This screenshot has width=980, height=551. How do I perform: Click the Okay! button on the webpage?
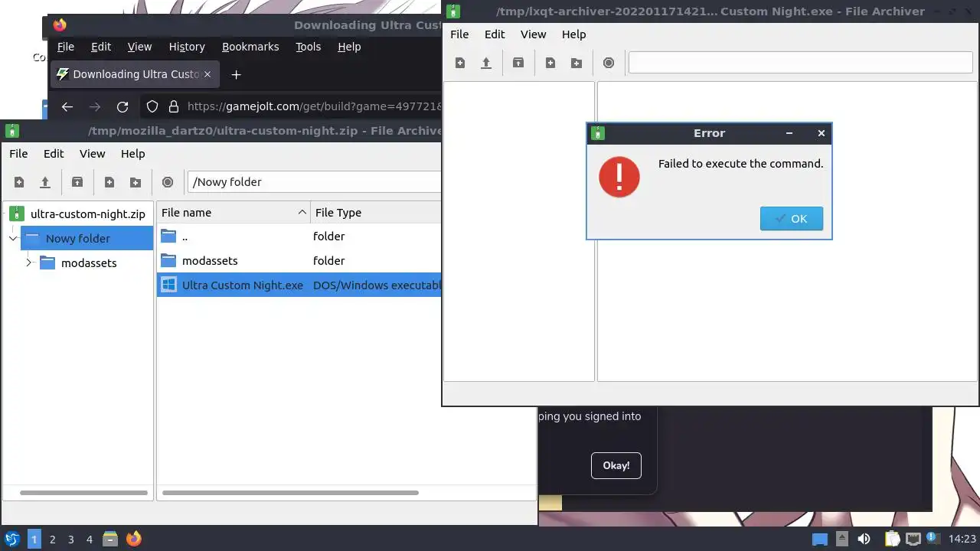click(x=616, y=465)
